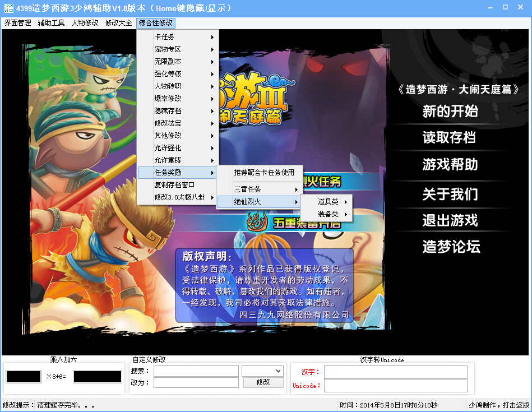The height and width of the screenshot is (412, 532).
Task: Close the 少鸿辅助 application window
Action: [520, 7]
